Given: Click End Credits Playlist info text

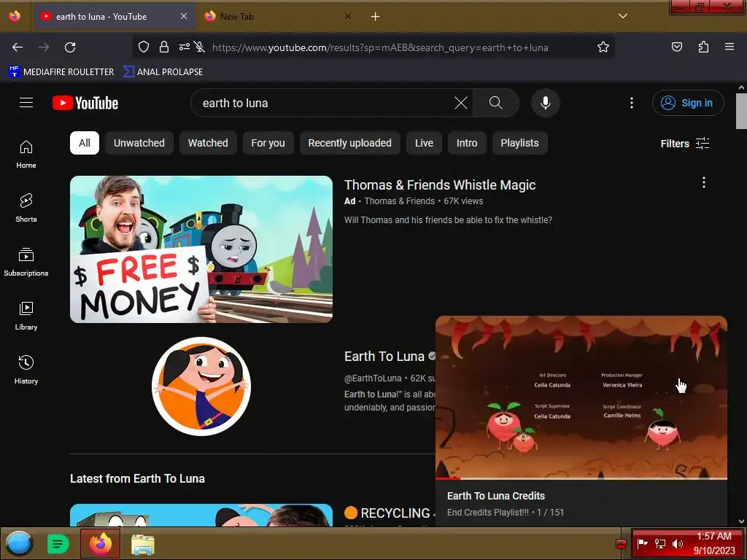Looking at the screenshot, I should click(505, 513).
